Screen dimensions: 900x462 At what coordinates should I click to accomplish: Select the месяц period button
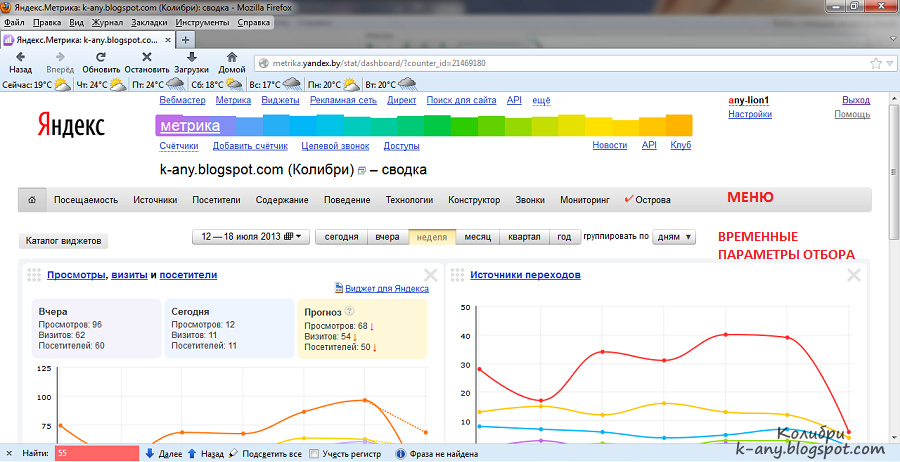pyautogui.click(x=478, y=236)
